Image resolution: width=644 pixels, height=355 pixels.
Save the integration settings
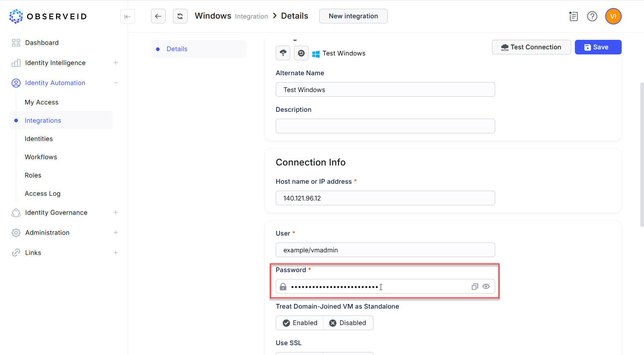point(598,47)
